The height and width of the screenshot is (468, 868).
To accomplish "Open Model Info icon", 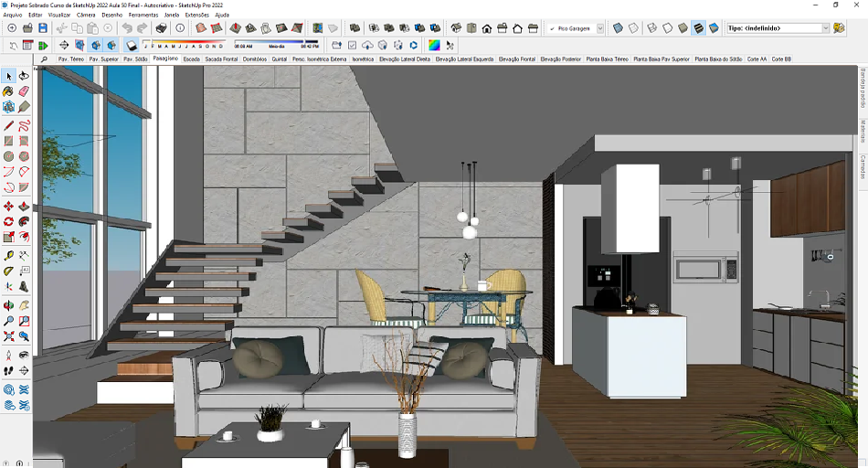I will (x=180, y=28).
